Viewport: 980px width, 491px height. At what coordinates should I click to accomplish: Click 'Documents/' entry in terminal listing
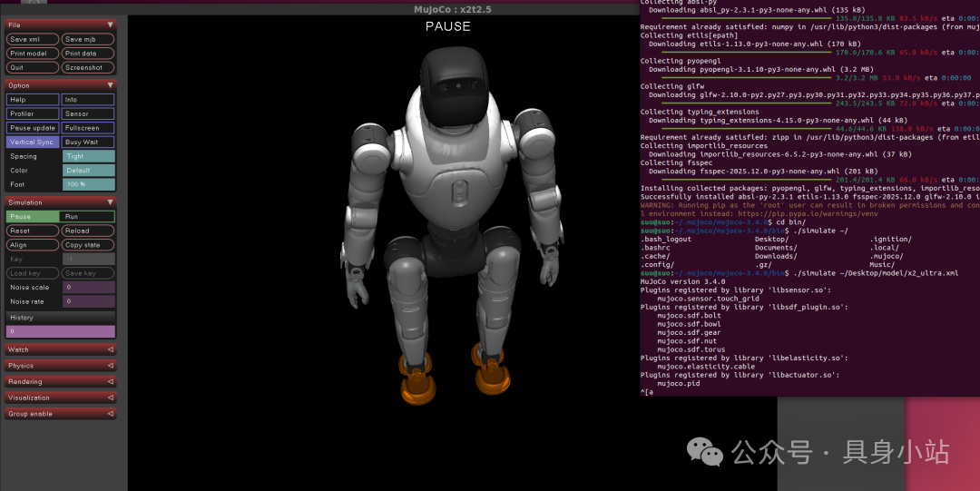[x=776, y=248]
